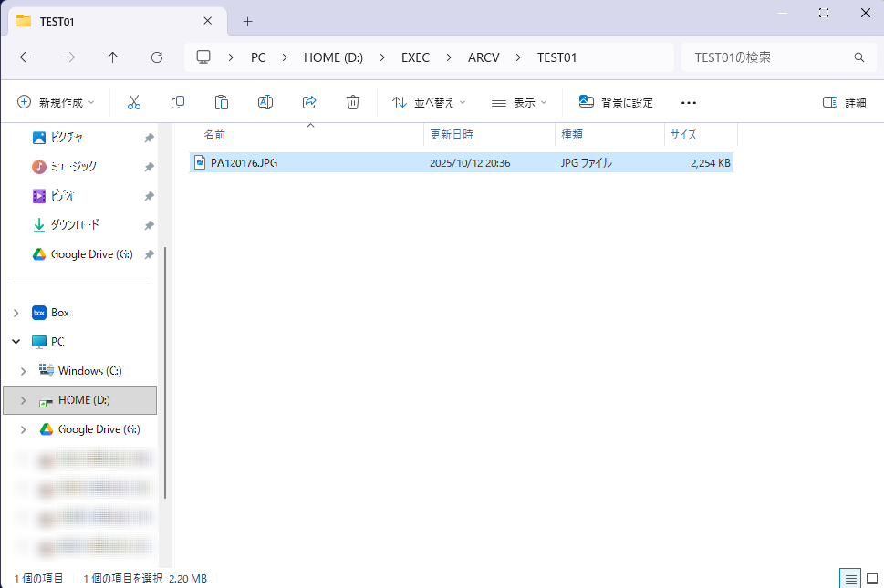The height and width of the screenshot is (588, 884).
Task: Click the Cut scissors icon
Action: tap(134, 102)
